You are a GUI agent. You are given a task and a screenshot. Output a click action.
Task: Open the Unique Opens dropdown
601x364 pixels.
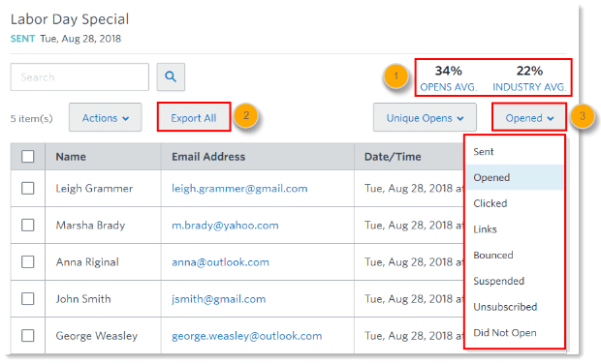pyautogui.click(x=425, y=117)
